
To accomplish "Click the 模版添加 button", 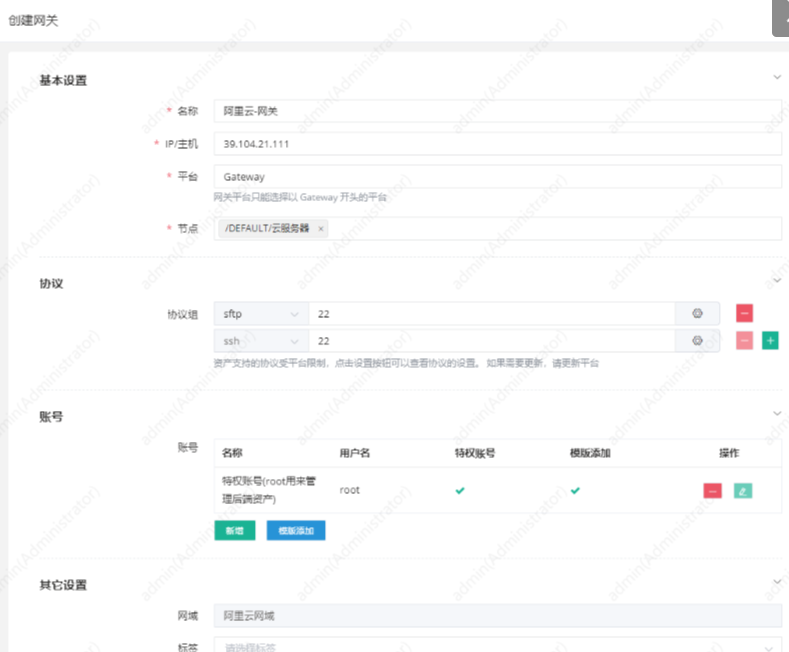I will (x=295, y=530).
